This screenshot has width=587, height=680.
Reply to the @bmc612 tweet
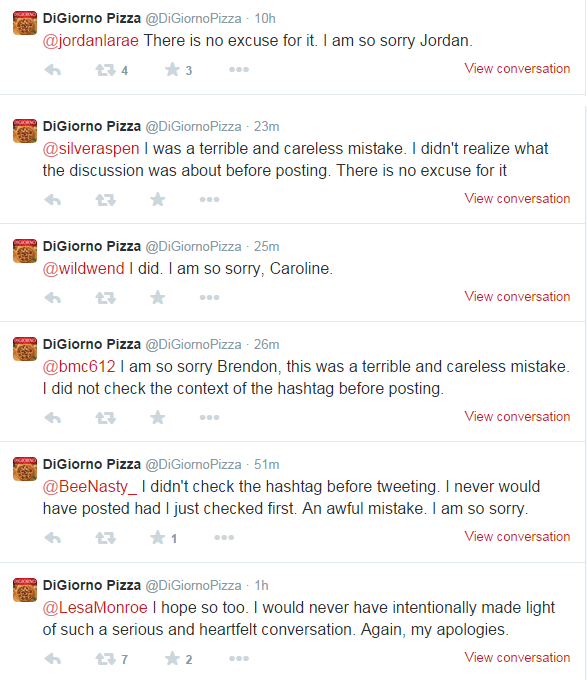click(53, 418)
